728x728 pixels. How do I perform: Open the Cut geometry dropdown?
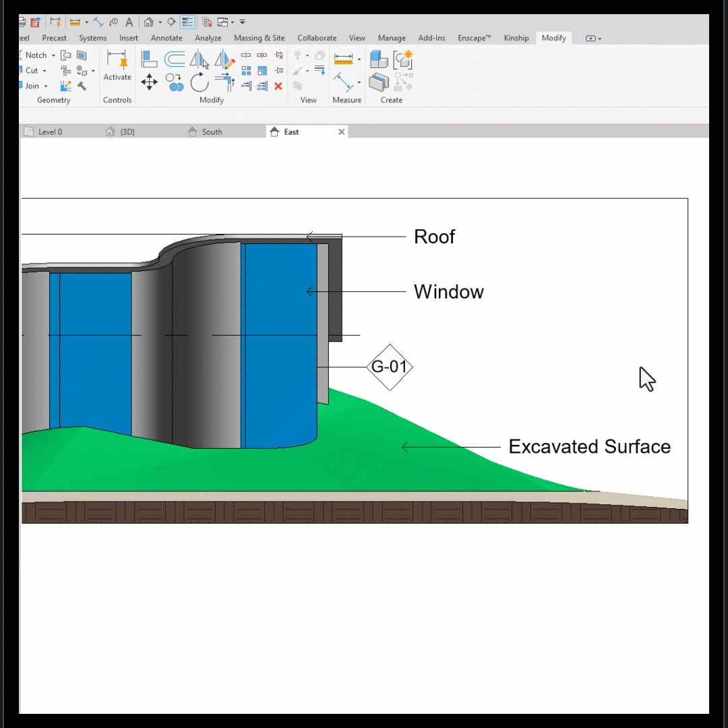[44, 71]
